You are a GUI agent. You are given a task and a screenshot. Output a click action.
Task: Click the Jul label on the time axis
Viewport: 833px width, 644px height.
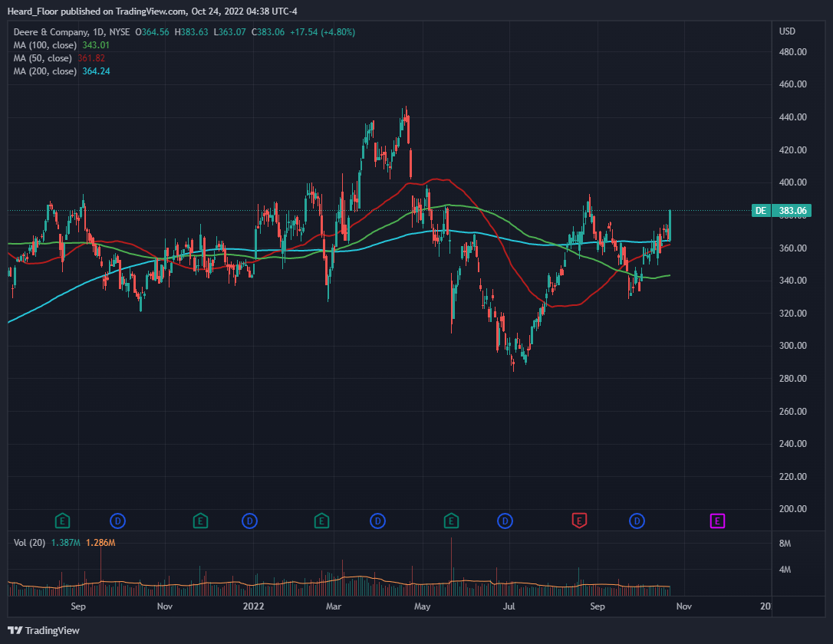point(509,606)
